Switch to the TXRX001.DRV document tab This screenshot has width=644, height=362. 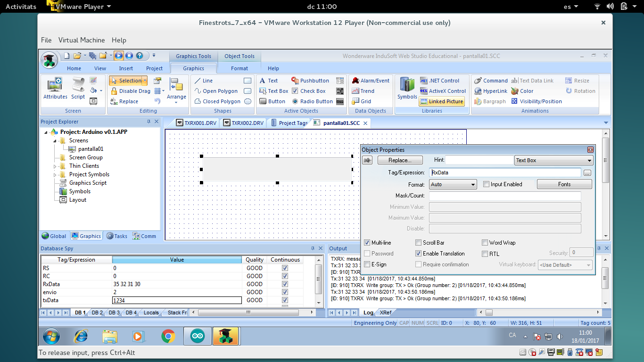click(x=197, y=123)
